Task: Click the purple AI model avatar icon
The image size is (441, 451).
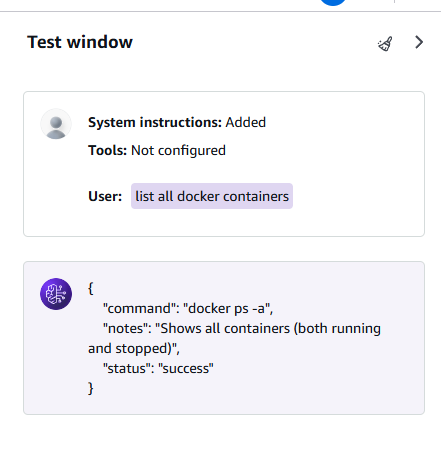Action: click(56, 294)
